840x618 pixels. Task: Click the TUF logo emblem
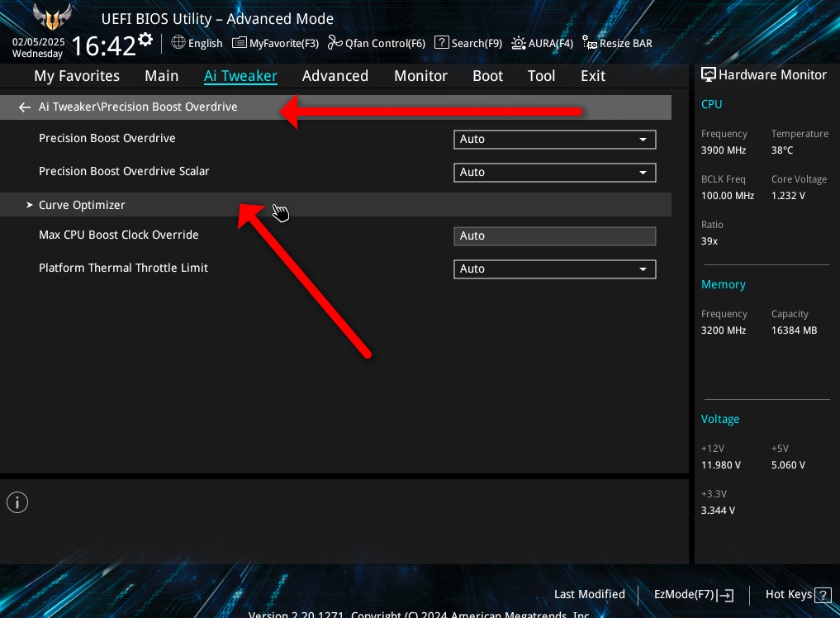(52, 17)
